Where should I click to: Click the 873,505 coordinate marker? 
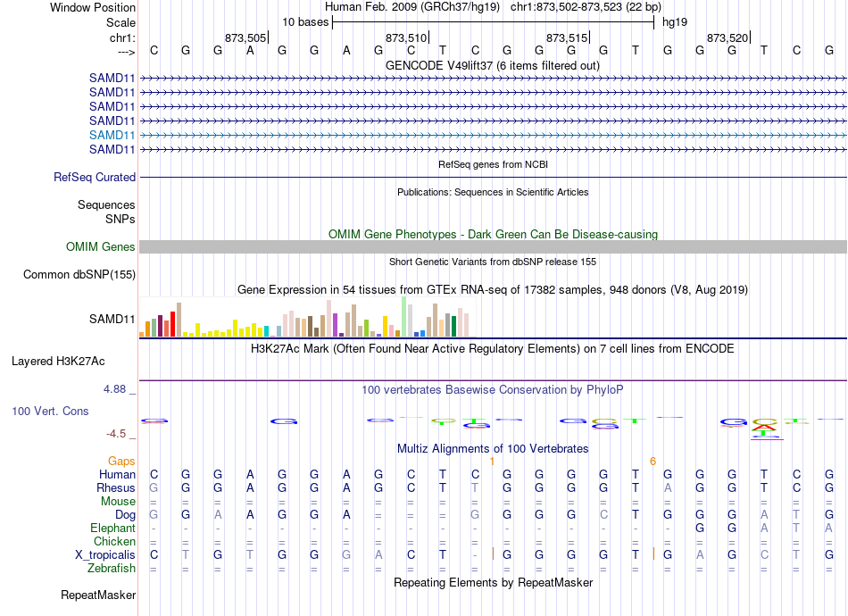(x=245, y=37)
